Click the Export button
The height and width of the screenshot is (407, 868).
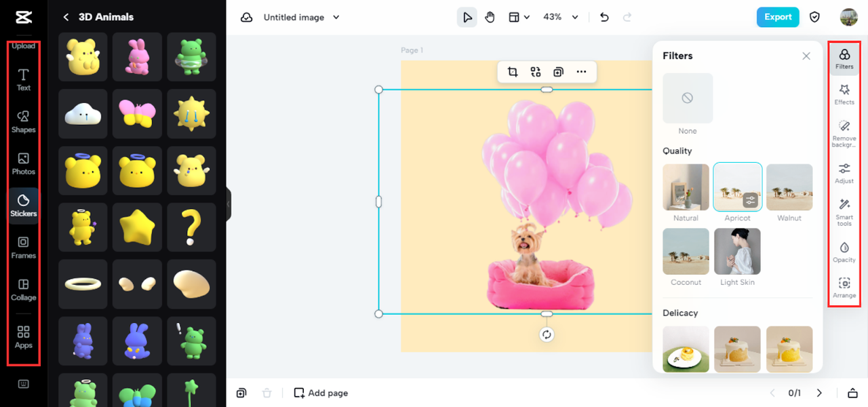tap(778, 17)
